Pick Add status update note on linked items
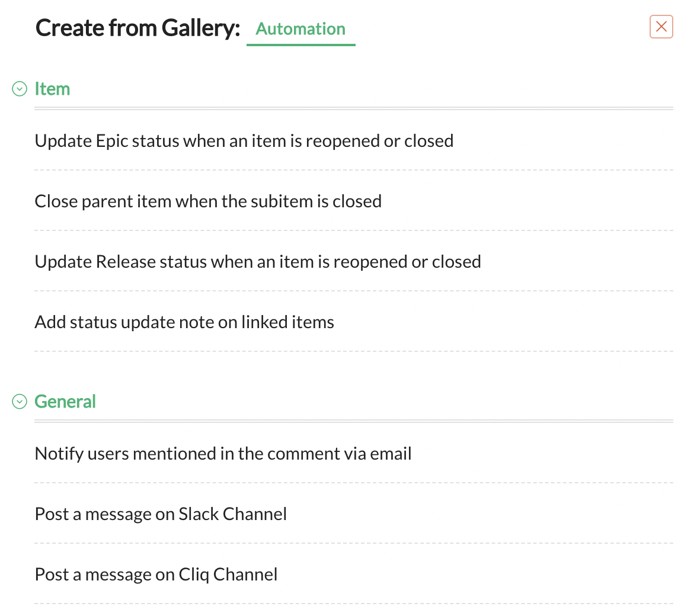 [x=184, y=322]
